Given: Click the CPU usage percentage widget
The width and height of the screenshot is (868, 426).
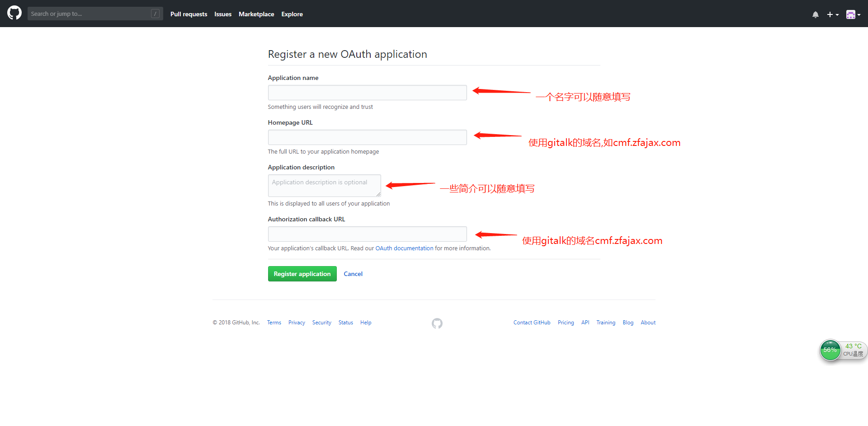Looking at the screenshot, I should pyautogui.click(x=830, y=350).
